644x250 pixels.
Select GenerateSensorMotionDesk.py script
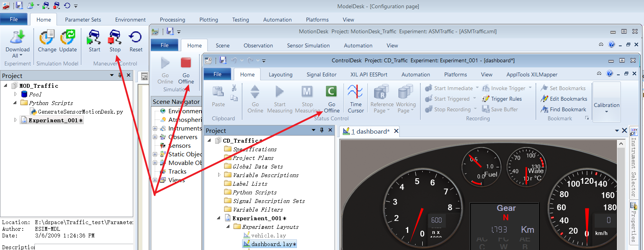tap(81, 112)
